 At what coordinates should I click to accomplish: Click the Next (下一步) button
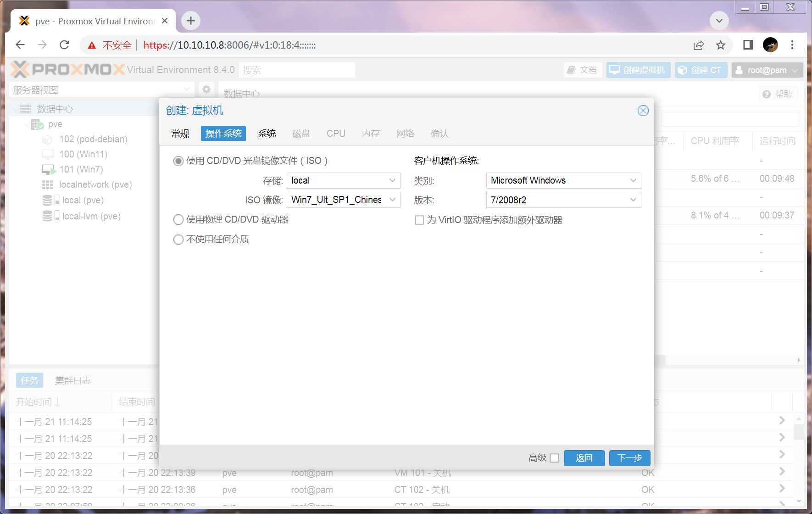[629, 458]
